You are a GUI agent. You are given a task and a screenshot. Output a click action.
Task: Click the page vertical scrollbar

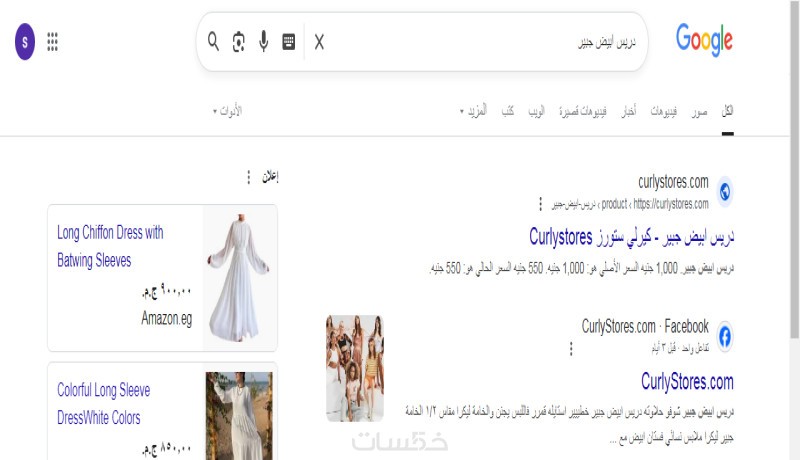[x=794, y=168]
